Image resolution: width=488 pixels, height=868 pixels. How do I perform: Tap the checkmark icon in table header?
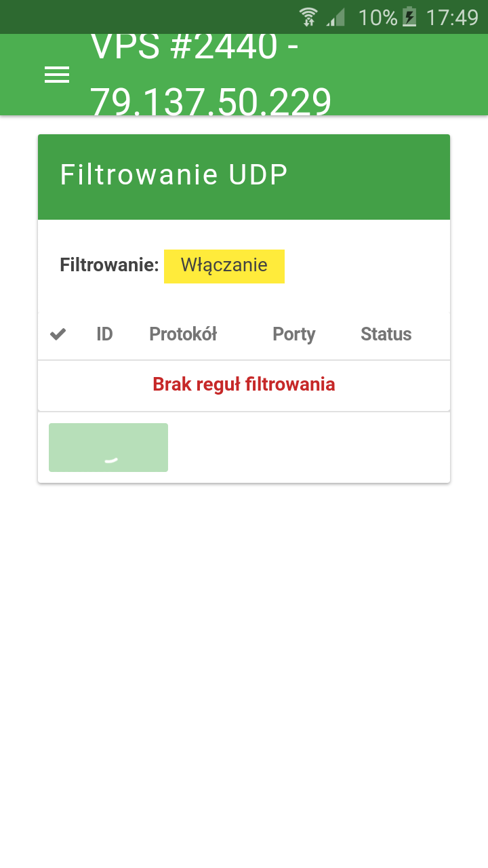(x=58, y=334)
